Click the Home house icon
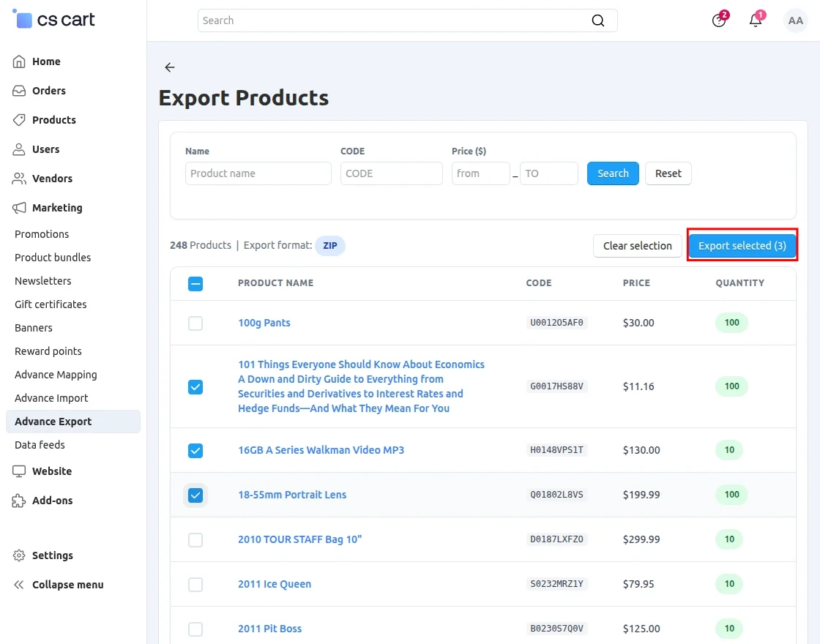This screenshot has width=820, height=644. click(19, 61)
